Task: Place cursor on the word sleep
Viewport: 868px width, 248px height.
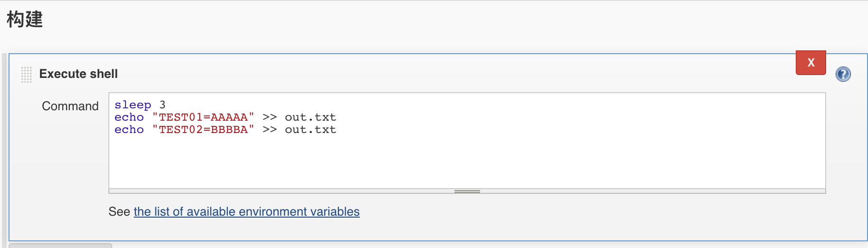Action: coord(133,105)
